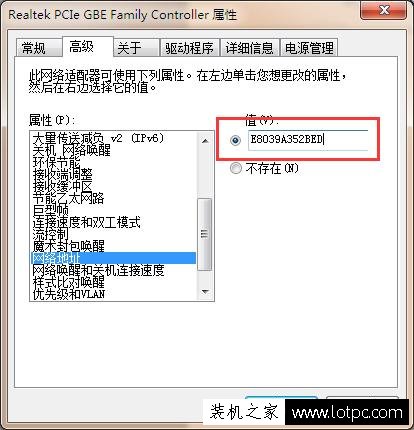Viewport: 414px width, 430px height.
Task: Select 大量传送减负 v2 (IPv6) property
Action: 98,138
